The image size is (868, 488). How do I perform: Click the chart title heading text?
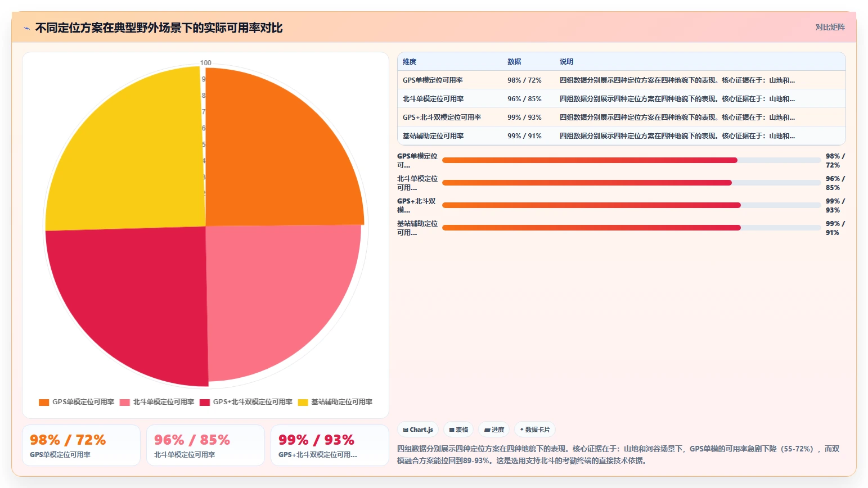[159, 28]
